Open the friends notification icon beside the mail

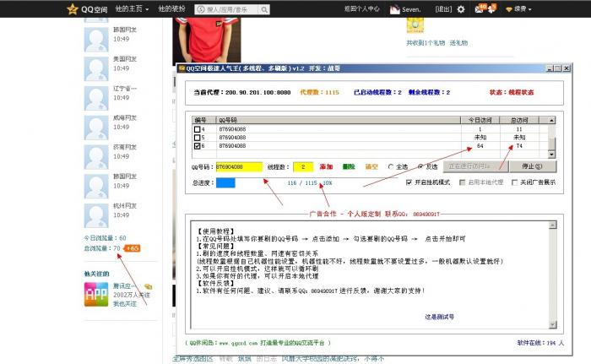pyautogui.click(x=491, y=9)
